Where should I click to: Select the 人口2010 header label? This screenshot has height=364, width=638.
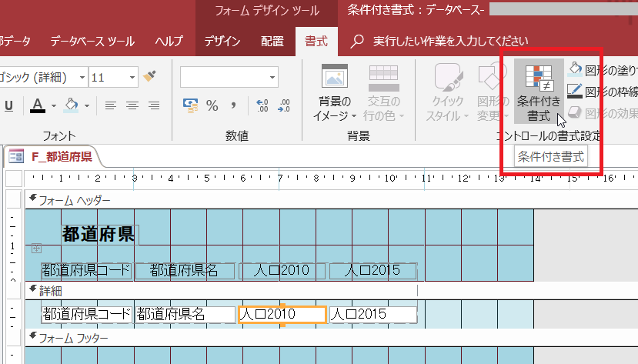coord(282,271)
